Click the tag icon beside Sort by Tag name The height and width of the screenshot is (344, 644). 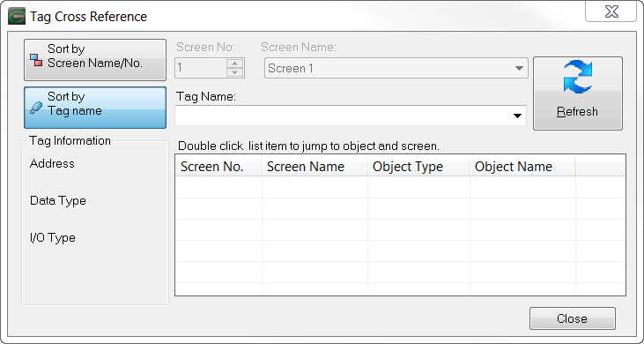click(x=36, y=108)
